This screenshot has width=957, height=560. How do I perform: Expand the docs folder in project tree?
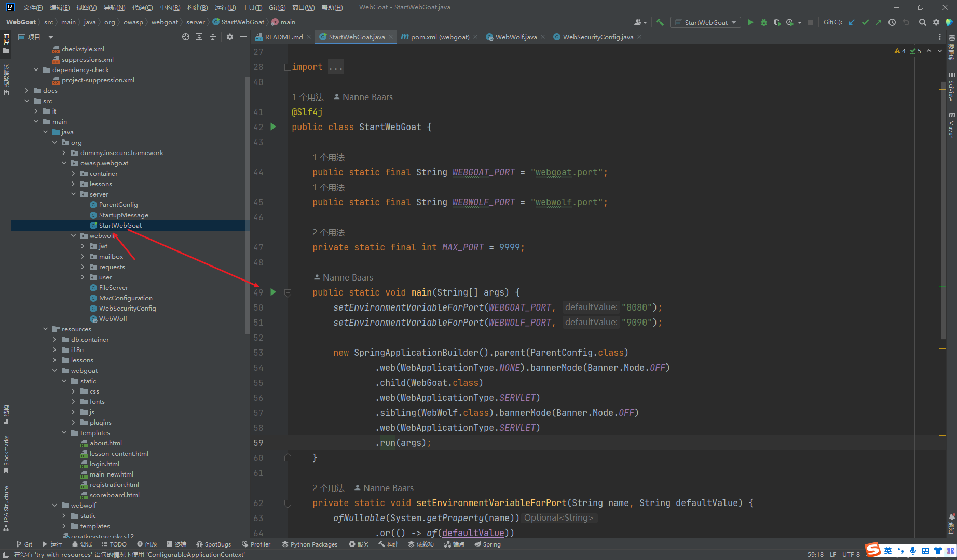[26, 91]
